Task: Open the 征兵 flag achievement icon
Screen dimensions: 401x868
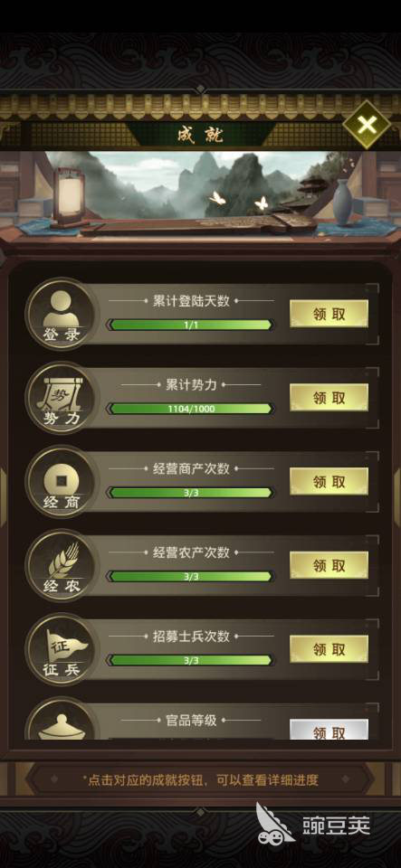Action: [x=62, y=649]
